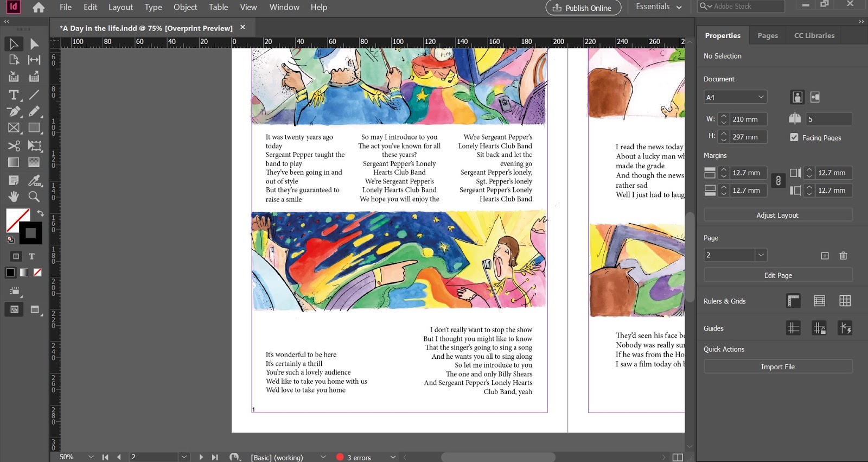Open status bar page number dropdown
This screenshot has height=462, width=868.
(x=184, y=457)
